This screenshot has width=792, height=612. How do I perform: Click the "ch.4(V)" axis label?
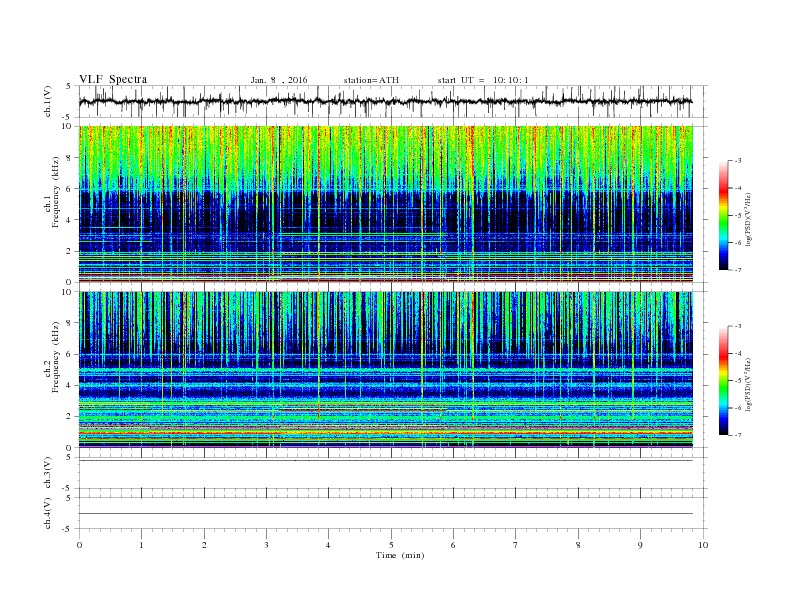(x=47, y=513)
